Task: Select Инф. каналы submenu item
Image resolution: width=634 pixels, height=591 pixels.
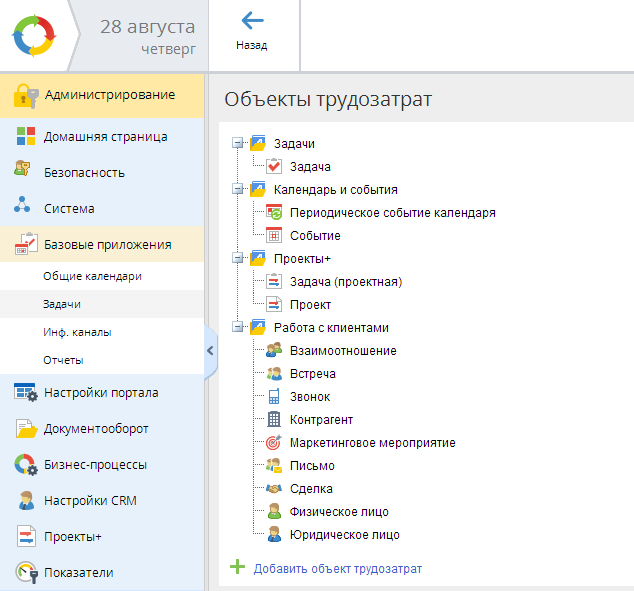Action: click(77, 332)
